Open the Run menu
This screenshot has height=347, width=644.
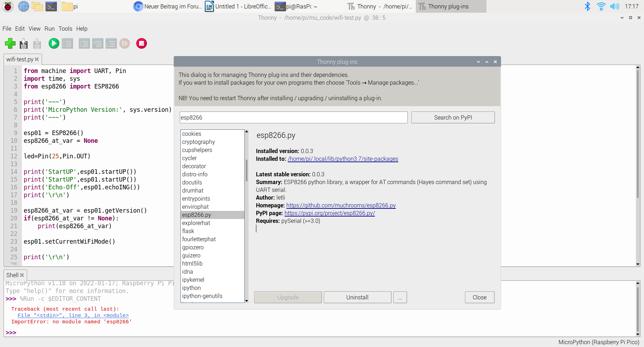[49, 29]
